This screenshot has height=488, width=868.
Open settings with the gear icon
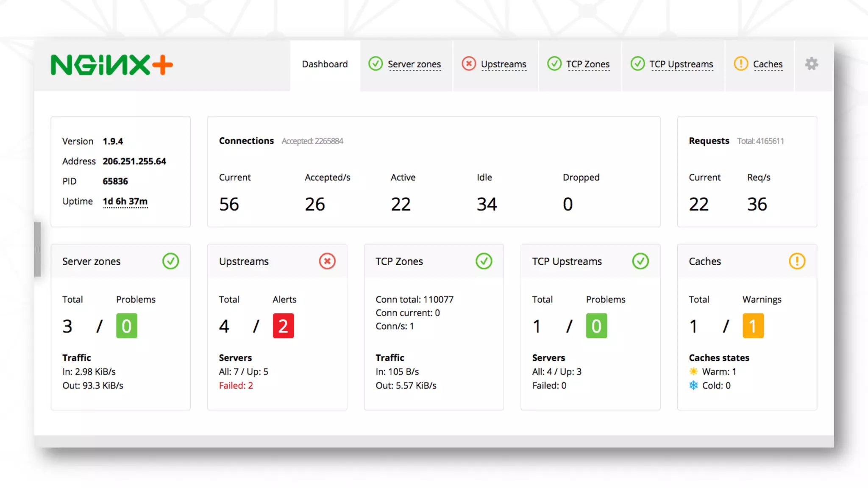[x=811, y=64]
